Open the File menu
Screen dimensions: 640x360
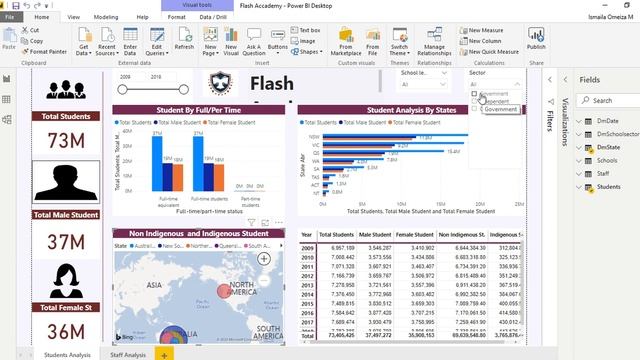click(10, 17)
